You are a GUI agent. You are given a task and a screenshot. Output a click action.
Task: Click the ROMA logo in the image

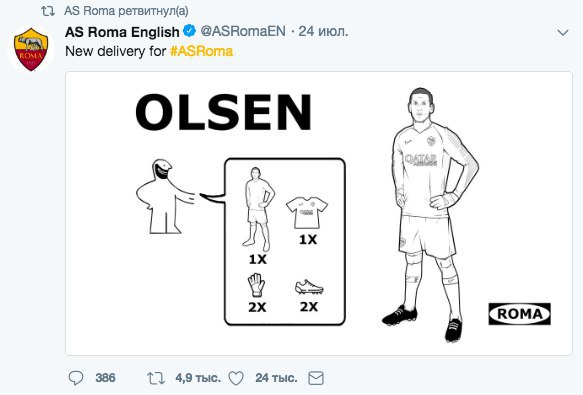click(x=519, y=314)
